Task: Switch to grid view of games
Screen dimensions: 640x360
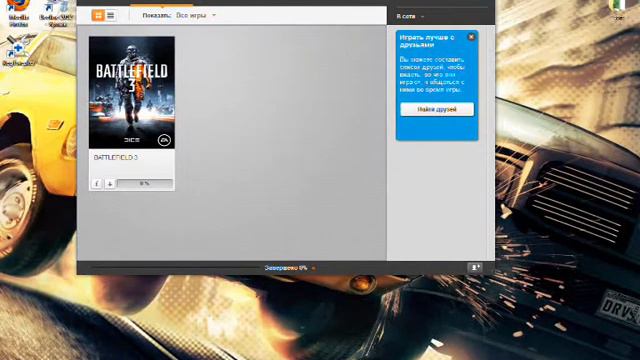Action: [x=98, y=16]
